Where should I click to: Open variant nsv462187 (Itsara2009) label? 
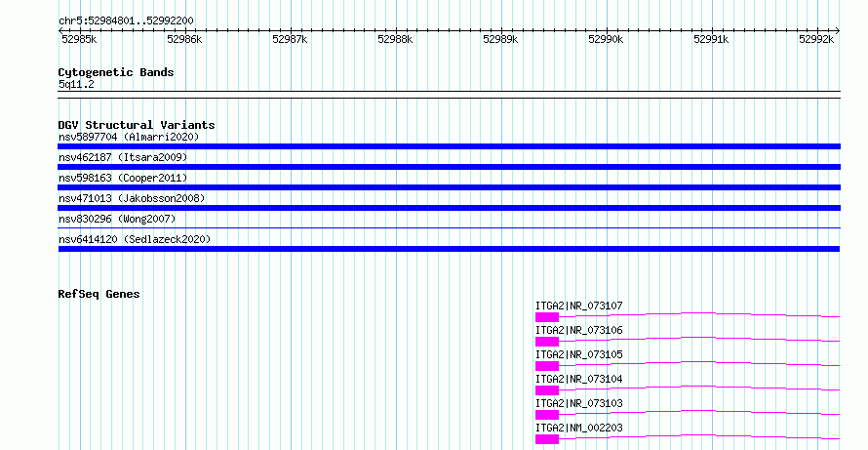[x=123, y=157]
